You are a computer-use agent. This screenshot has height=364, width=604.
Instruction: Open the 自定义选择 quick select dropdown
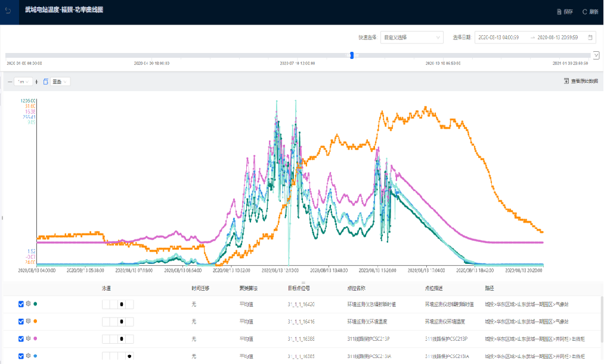[x=412, y=38]
